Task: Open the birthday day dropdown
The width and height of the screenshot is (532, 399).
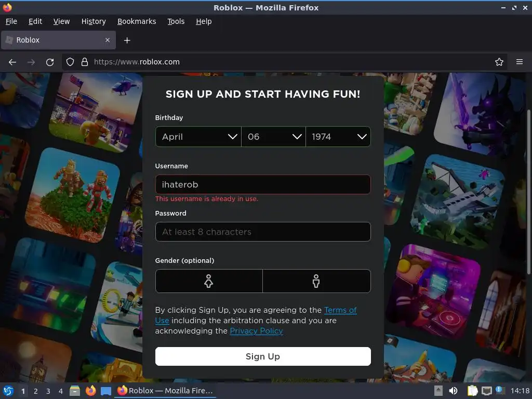Action: pyautogui.click(x=273, y=137)
